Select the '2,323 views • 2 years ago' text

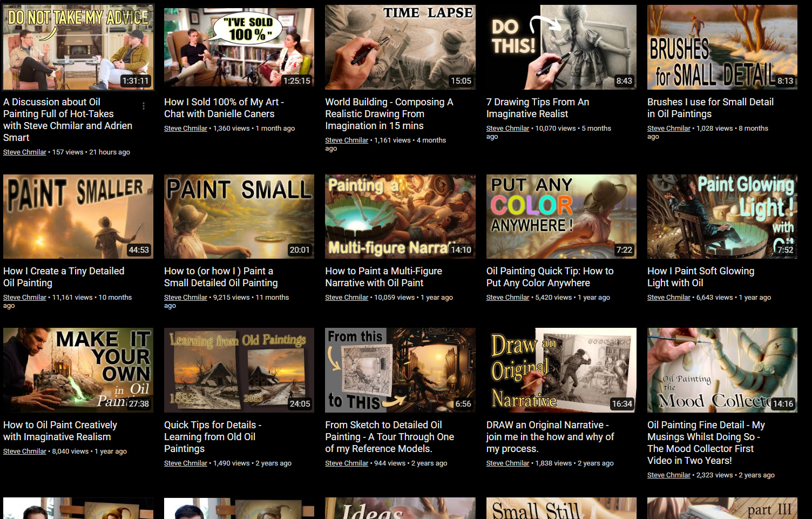735,475
